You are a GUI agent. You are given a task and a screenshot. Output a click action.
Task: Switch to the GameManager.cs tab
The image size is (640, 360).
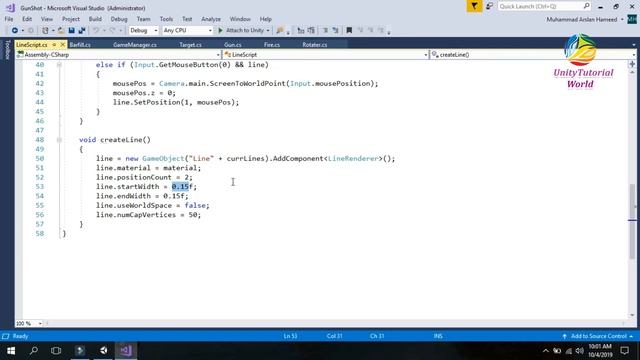(135, 45)
